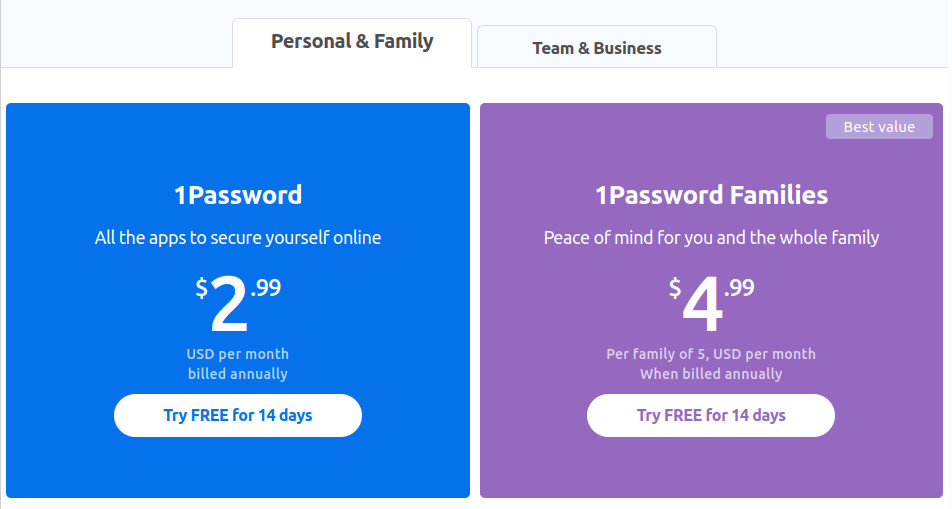Click the .99 cents in the blue card

(266, 287)
